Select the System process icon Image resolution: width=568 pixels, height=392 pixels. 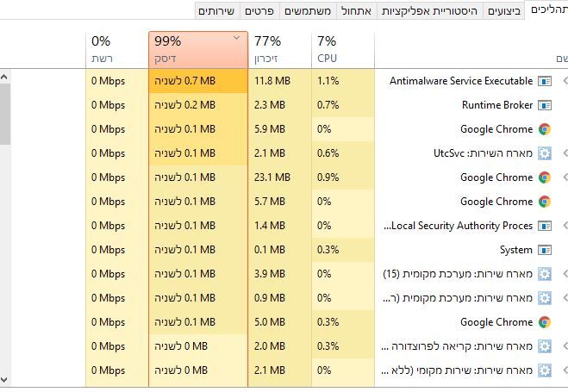545,250
